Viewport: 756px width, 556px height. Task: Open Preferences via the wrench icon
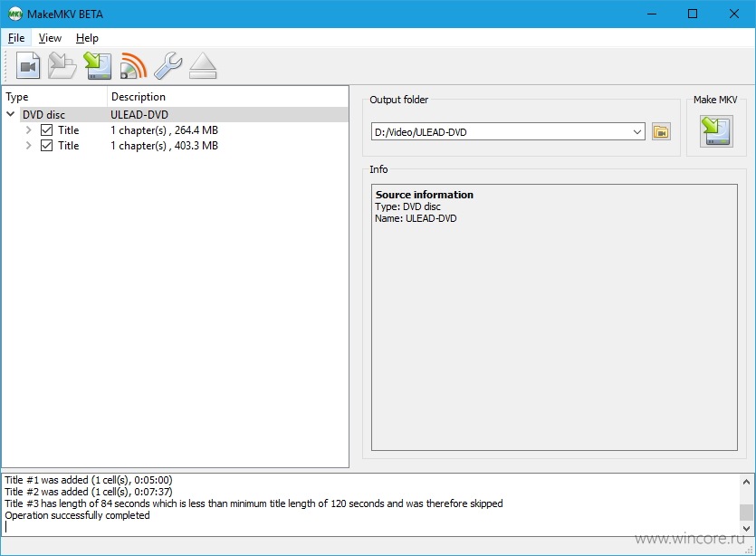(x=167, y=65)
